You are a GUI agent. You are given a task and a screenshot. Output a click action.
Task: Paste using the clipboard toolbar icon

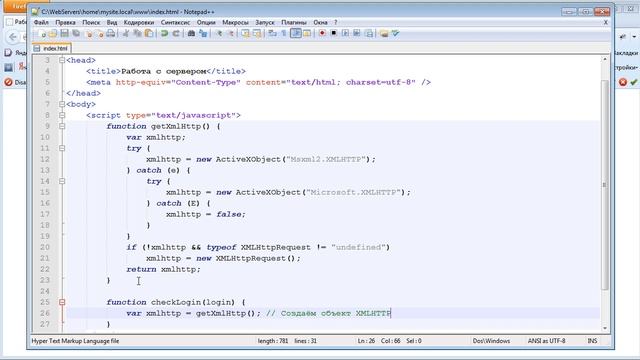(149, 33)
